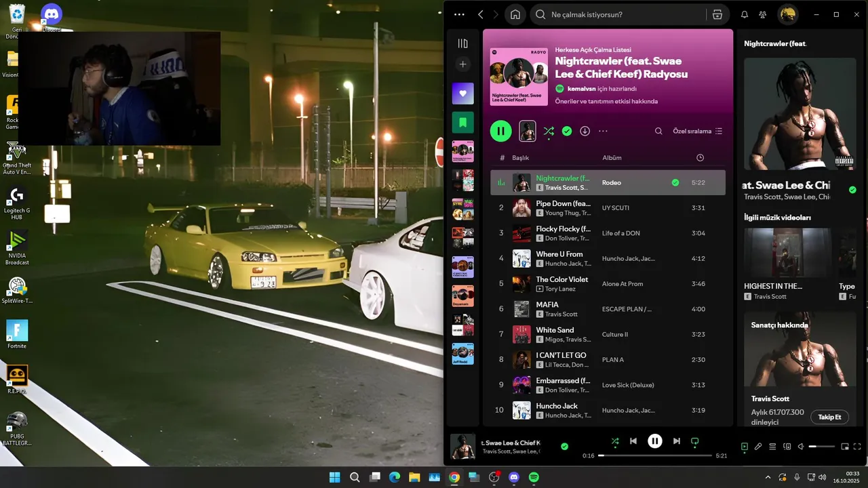Remove playlist from library checkmark
The height and width of the screenshot is (488, 868).
coord(567,131)
